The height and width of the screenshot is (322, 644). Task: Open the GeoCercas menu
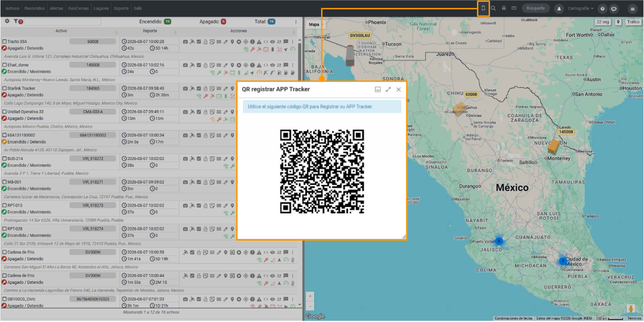coord(78,9)
